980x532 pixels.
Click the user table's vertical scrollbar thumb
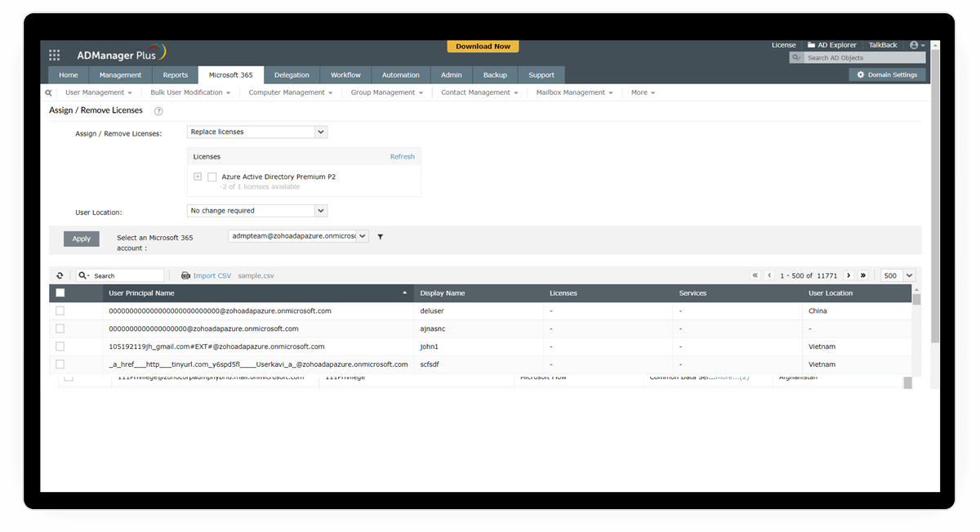pyautogui.click(x=916, y=299)
